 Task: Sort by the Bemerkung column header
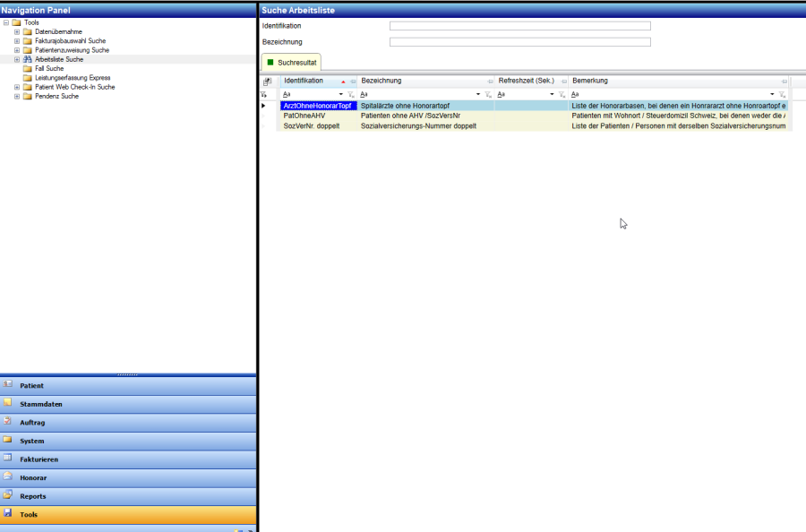pyautogui.click(x=679, y=82)
